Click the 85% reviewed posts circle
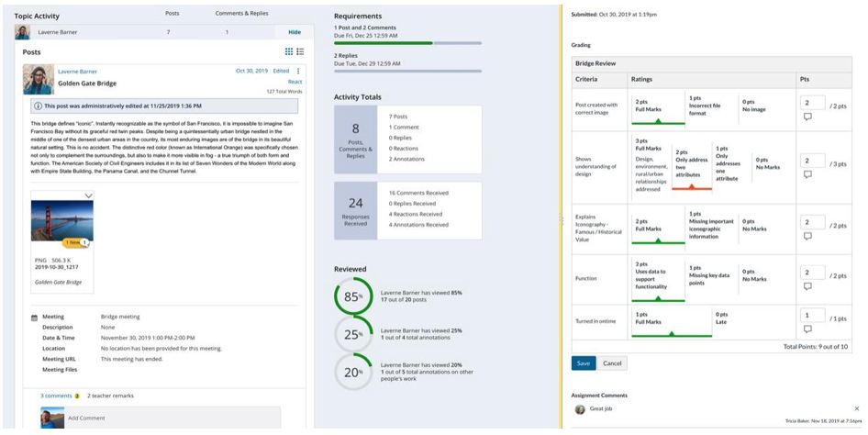The image size is (868, 435). (352, 296)
